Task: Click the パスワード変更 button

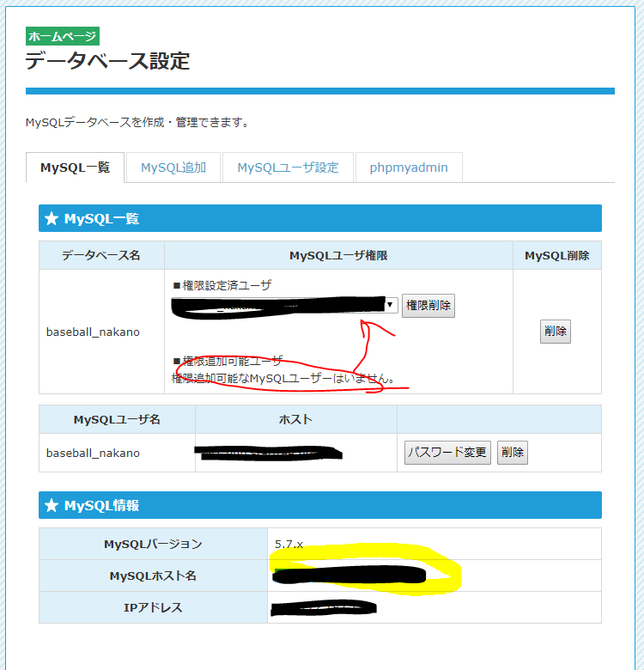Action: tap(447, 453)
